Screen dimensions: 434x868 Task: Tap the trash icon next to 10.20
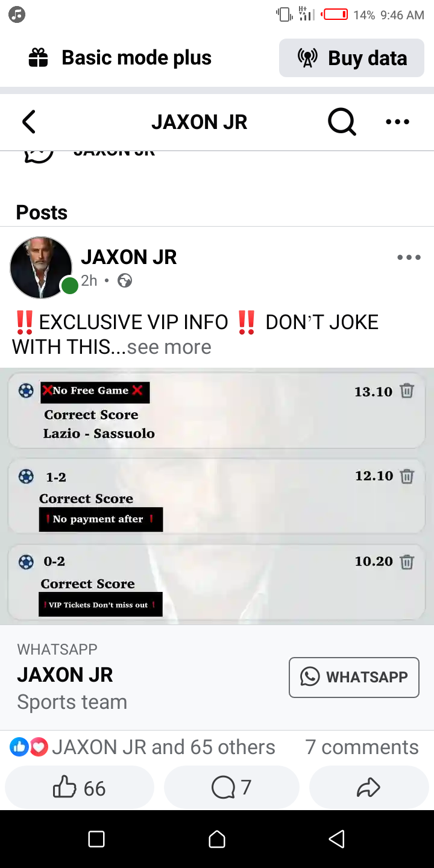pos(407,562)
